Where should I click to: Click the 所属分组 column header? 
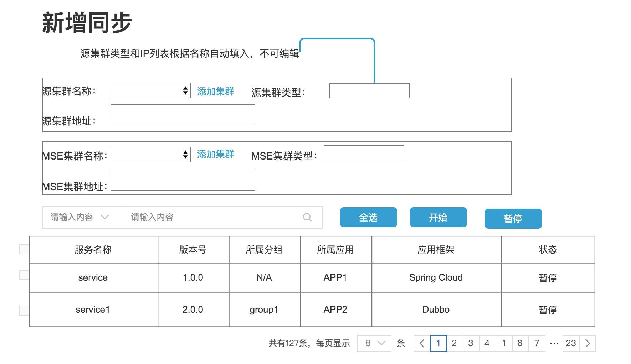[265, 250]
